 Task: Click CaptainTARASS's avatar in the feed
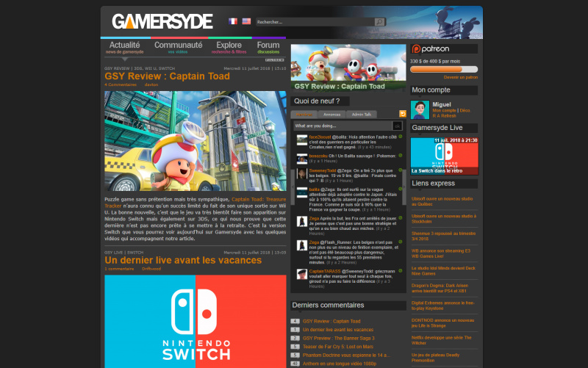302,274
